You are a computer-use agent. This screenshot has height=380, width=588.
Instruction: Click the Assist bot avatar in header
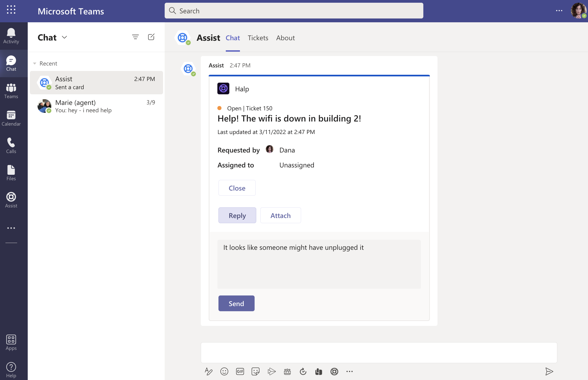[x=183, y=38]
